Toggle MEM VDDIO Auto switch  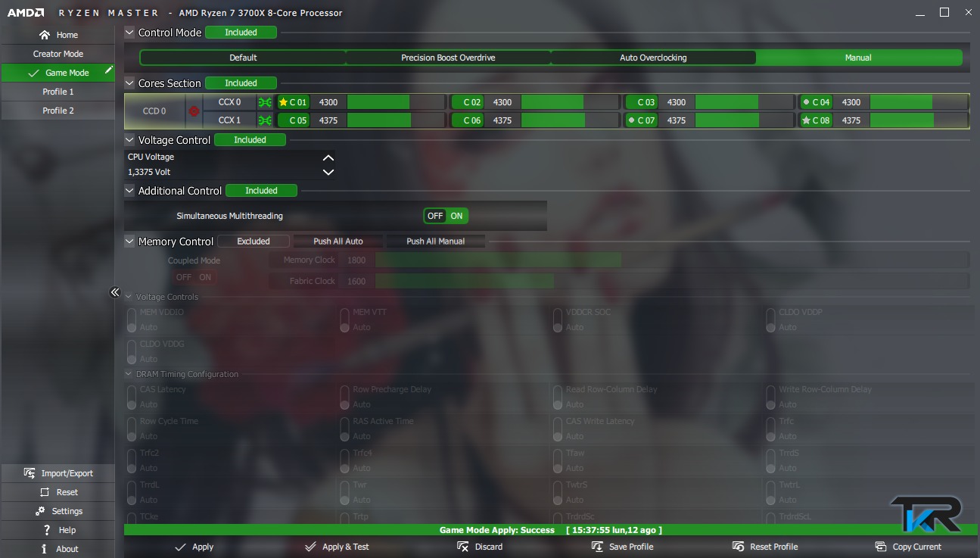pyautogui.click(x=132, y=320)
